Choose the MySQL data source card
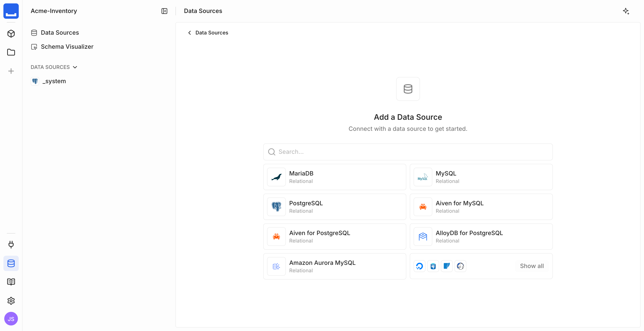The image size is (644, 331). coord(481,177)
